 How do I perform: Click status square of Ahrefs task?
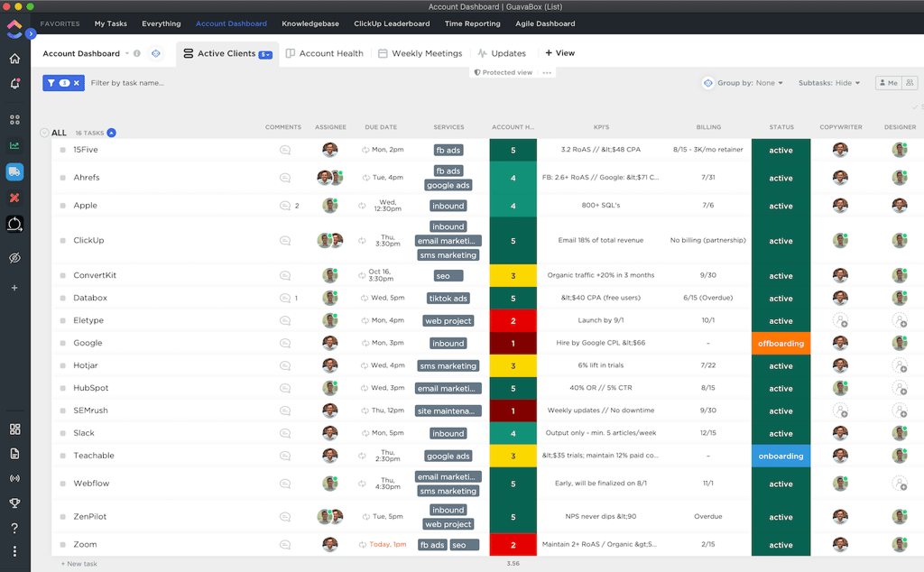62,178
